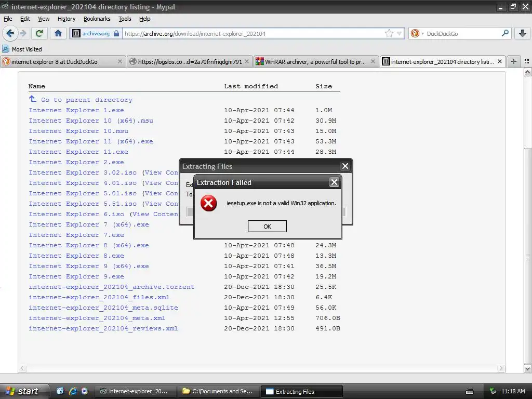Click the Internet Explorer 3.02.iso link

click(x=83, y=172)
